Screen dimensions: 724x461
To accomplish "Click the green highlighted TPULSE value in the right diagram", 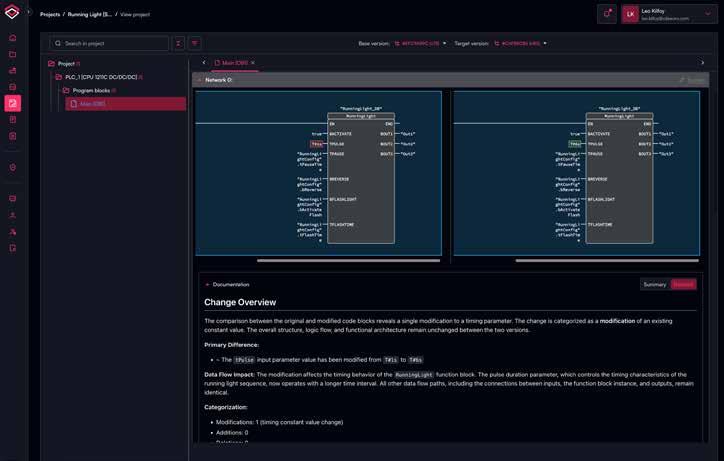I will [x=575, y=144].
